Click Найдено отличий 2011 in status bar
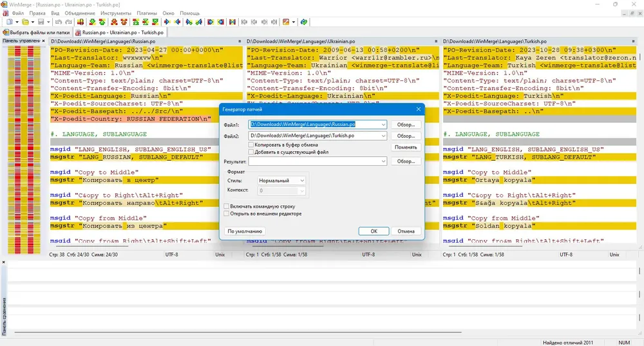The image size is (644, 346). [567, 342]
